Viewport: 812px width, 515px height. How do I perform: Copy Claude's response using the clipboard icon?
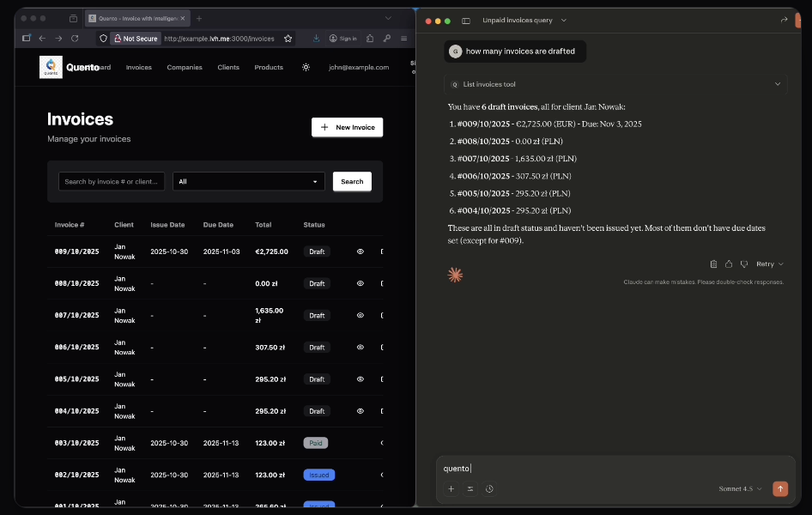click(713, 264)
